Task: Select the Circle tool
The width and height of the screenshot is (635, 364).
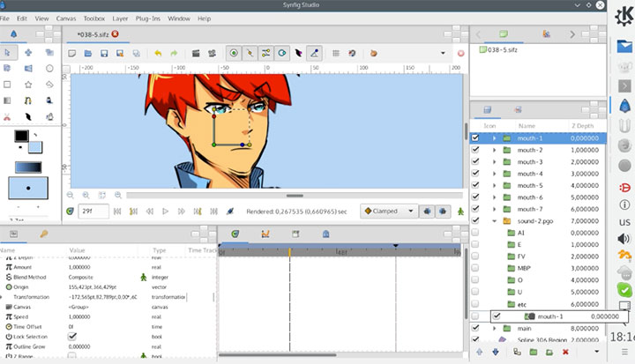Action: [49, 69]
